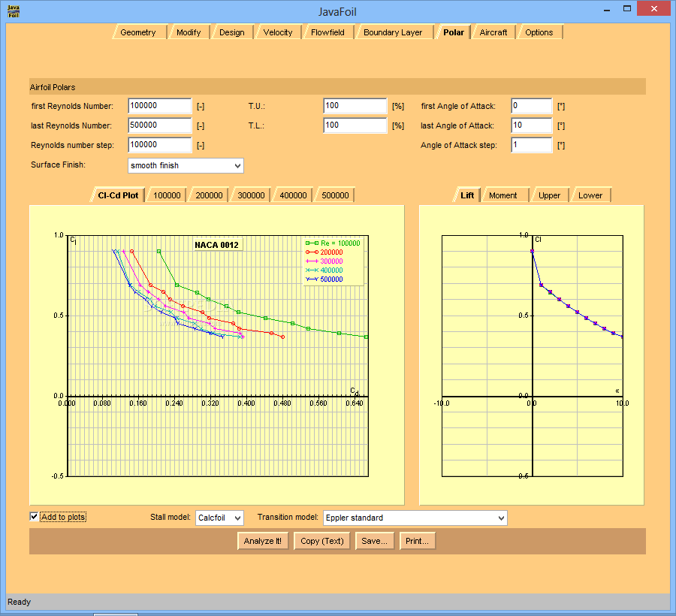Screen dimensions: 676x616
Task: Switch to the Boundary Layer tab
Action: tap(393, 32)
